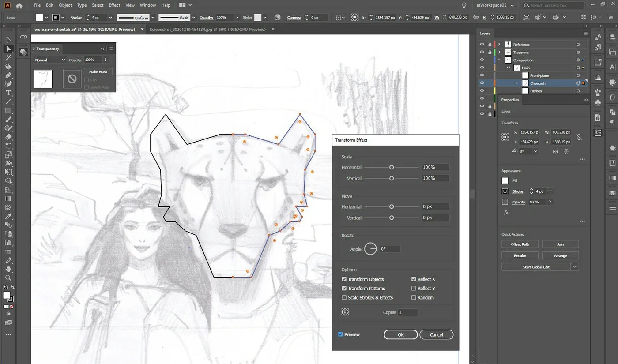Click the Scale Horizontal slider handle
The width and height of the screenshot is (618, 364).
[392, 168]
